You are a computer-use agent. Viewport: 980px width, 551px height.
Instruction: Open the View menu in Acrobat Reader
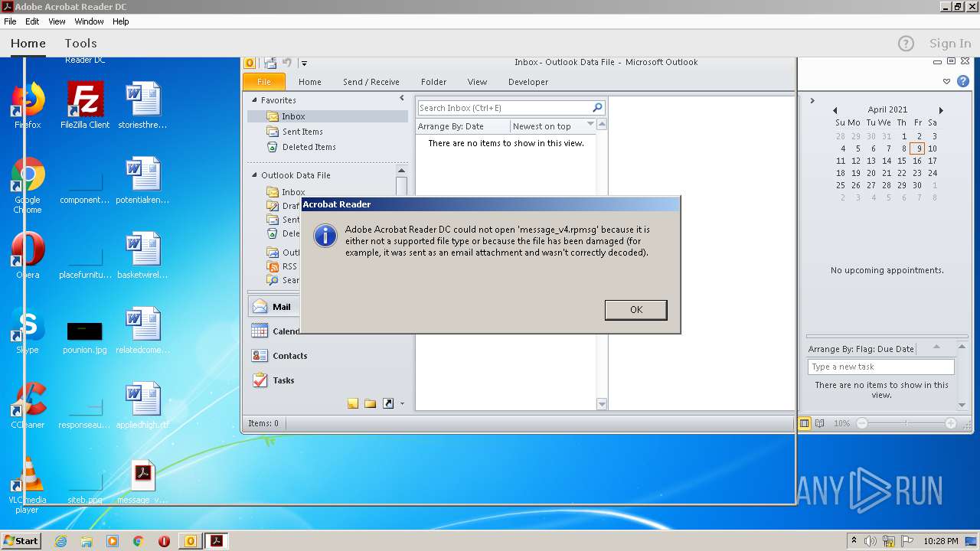point(57,21)
